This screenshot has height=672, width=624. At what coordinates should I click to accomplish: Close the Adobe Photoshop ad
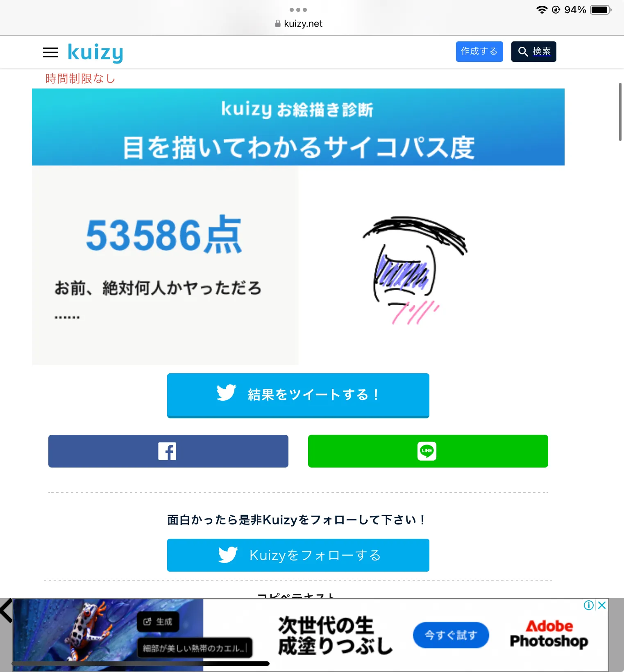(602, 605)
